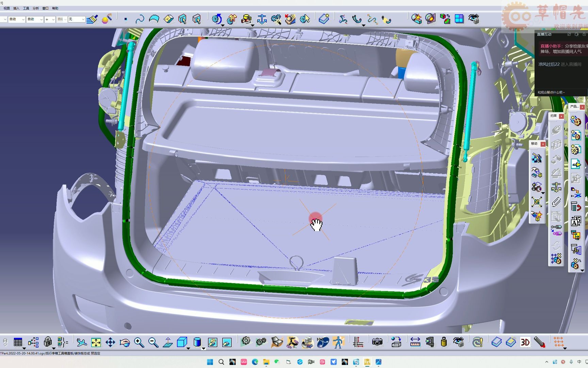The image size is (588, 368).
Task: Open the 帮助 (Help) menu
Action: [x=55, y=8]
